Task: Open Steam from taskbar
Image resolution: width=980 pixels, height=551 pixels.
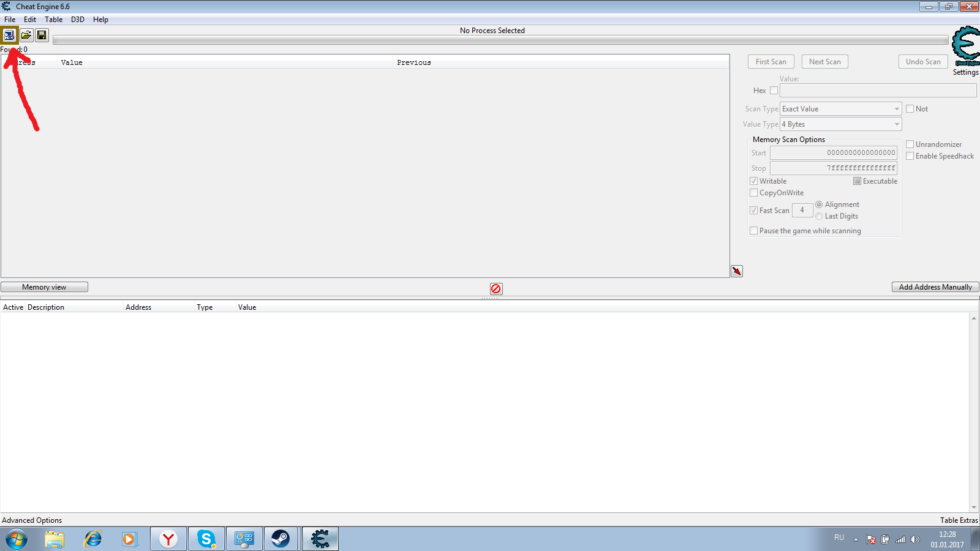Action: [281, 539]
